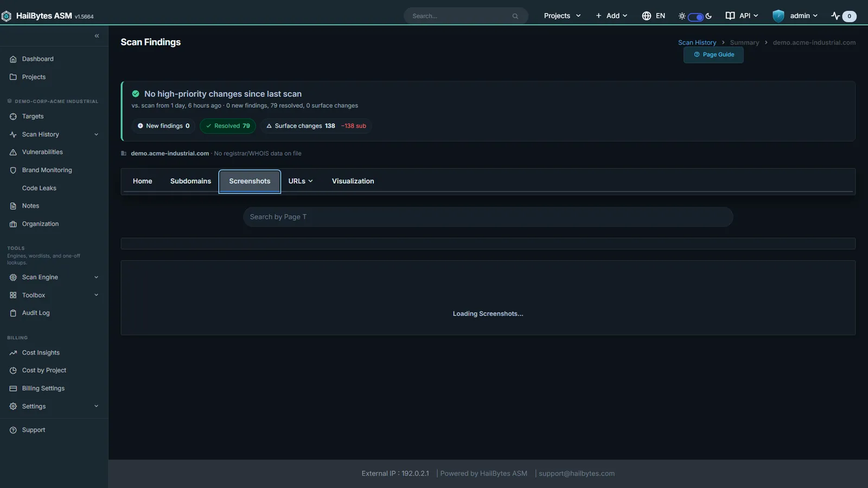Click the Billing Settings card icon
868x488 pixels.
click(13, 388)
